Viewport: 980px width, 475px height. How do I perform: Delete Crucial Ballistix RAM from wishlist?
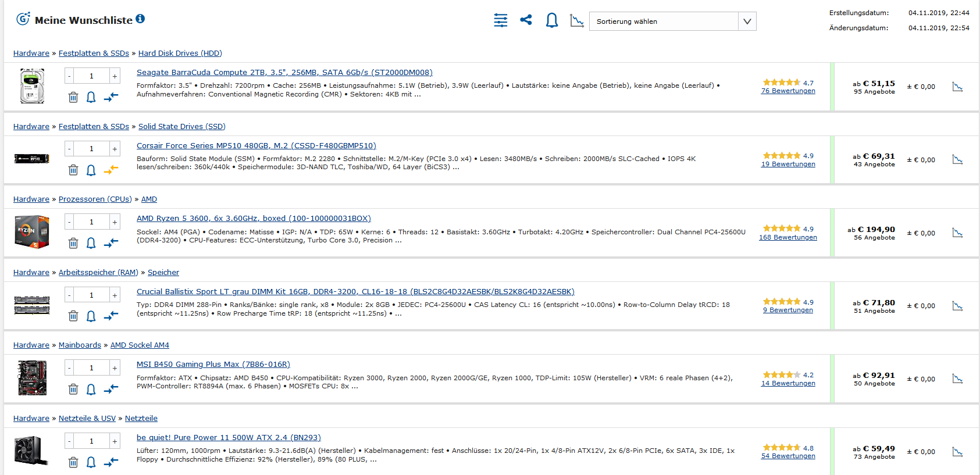click(x=73, y=316)
